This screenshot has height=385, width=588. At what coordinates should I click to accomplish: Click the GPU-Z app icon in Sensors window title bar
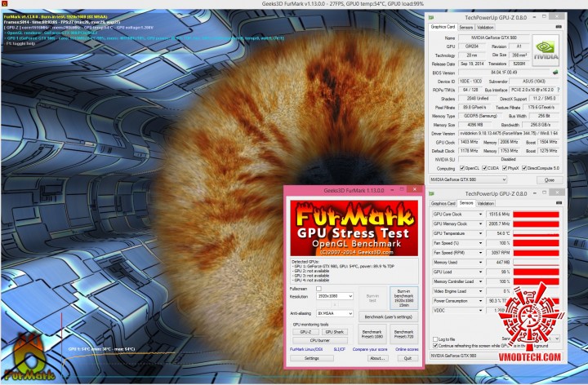coord(432,193)
